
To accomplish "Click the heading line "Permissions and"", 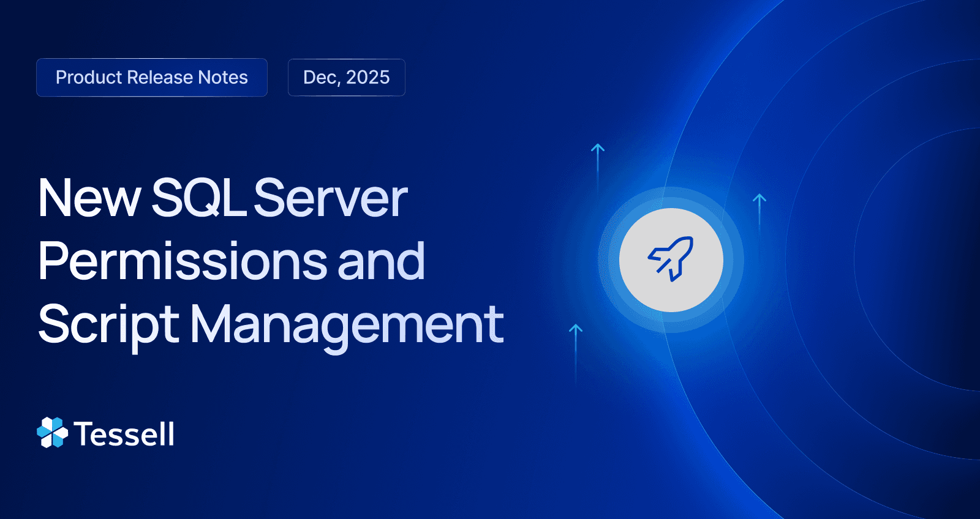I will click(x=232, y=261).
